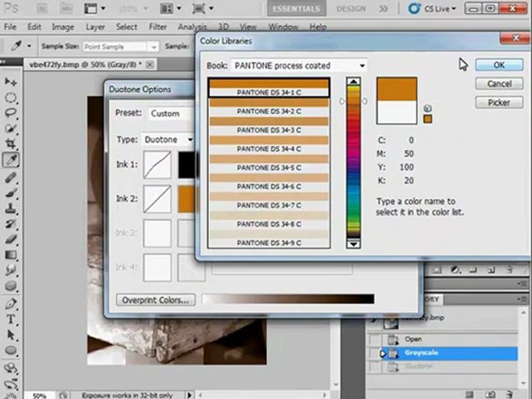Open the Select menu

coord(126,27)
